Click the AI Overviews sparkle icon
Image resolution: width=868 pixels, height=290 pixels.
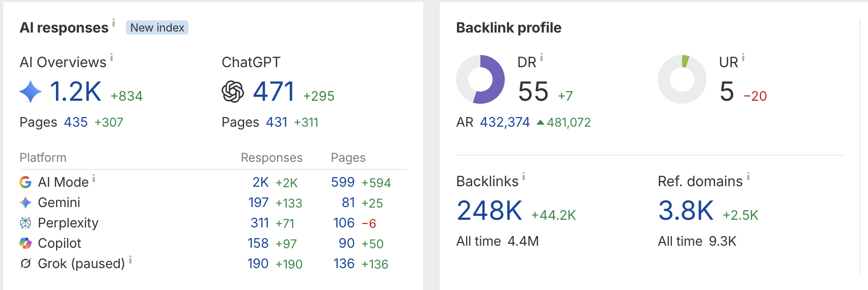click(31, 92)
